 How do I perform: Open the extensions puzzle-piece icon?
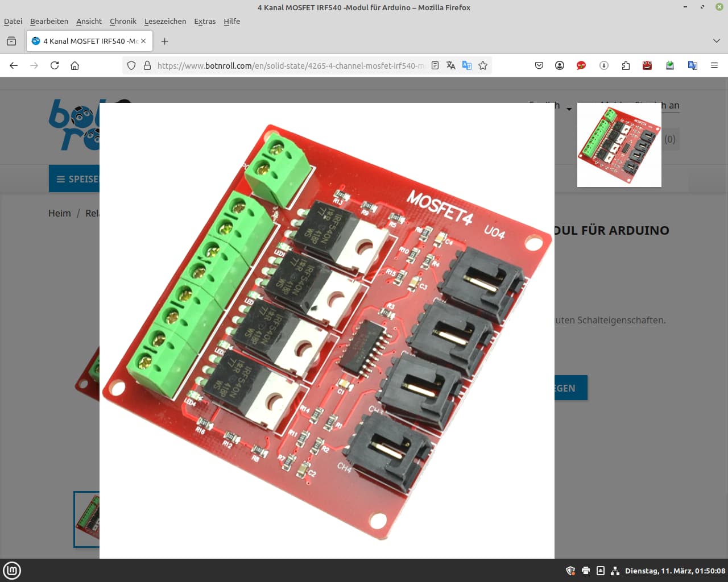(626, 65)
